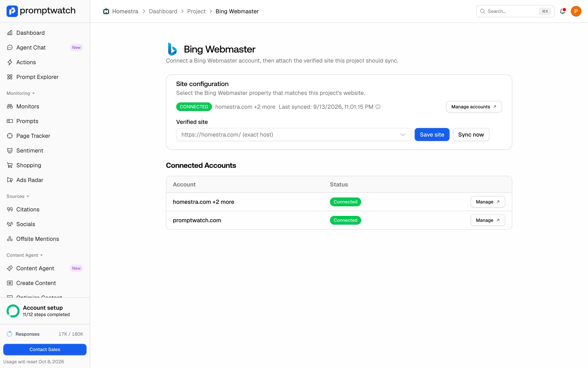This screenshot has width=588, height=368.
Task: Click the info icon after Last synced
Action: [x=378, y=107]
